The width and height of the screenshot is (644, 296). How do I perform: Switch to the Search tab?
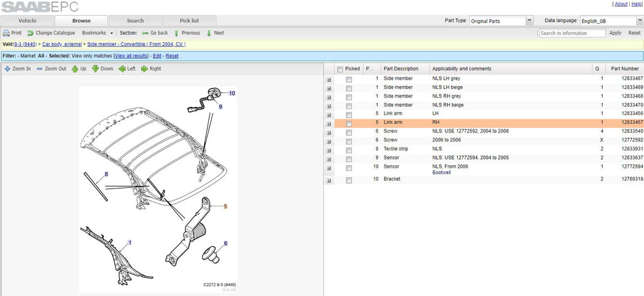(135, 21)
